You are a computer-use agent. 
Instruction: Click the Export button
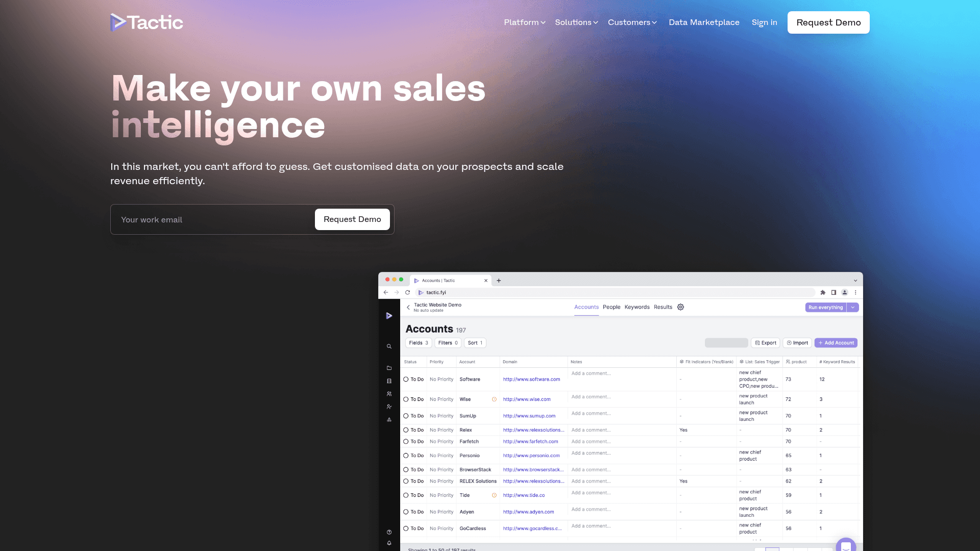coord(766,343)
